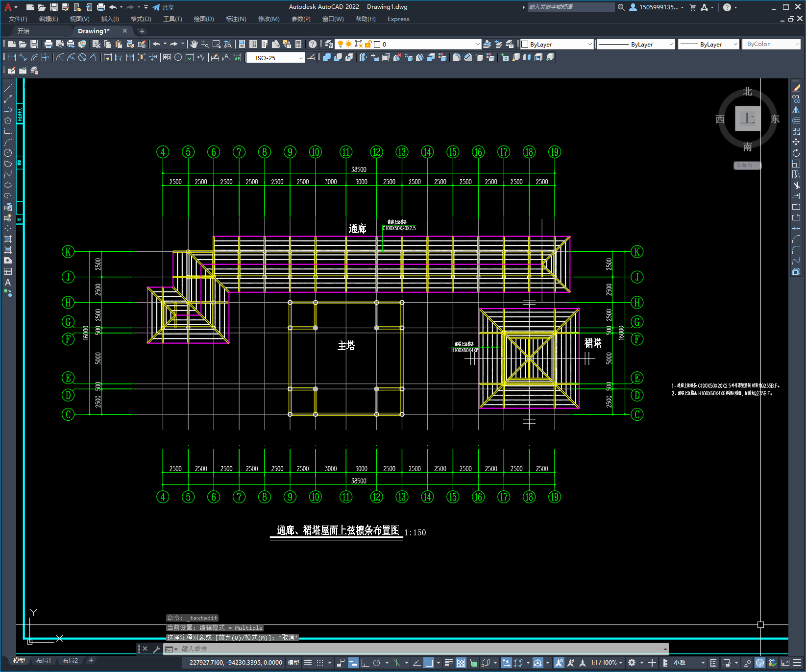Open the 1:1 / 100% annotation scale dropdown

(x=607, y=663)
